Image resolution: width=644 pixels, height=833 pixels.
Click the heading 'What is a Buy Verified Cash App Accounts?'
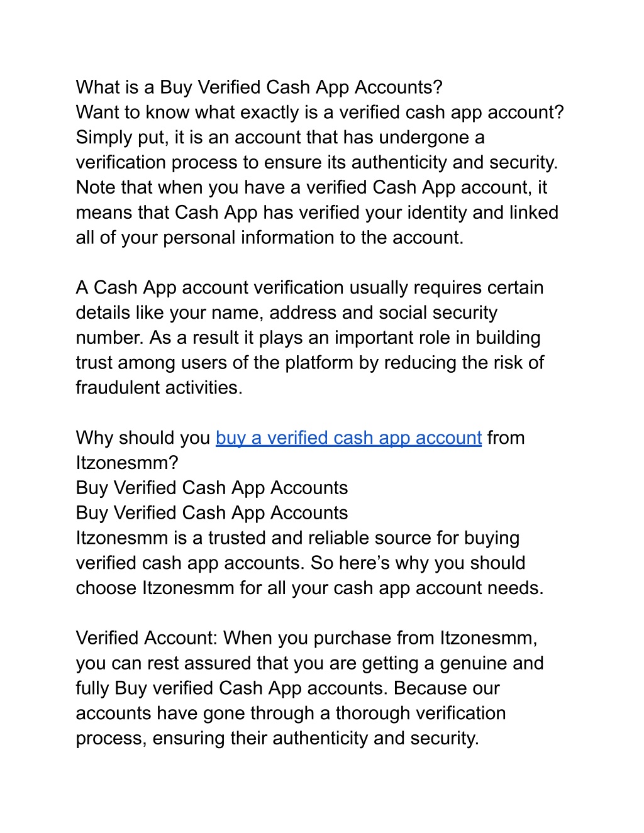tap(259, 87)
